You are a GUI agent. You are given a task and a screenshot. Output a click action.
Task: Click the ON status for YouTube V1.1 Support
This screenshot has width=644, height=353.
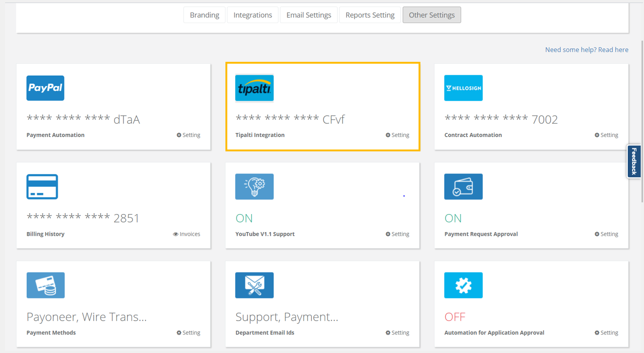244,218
